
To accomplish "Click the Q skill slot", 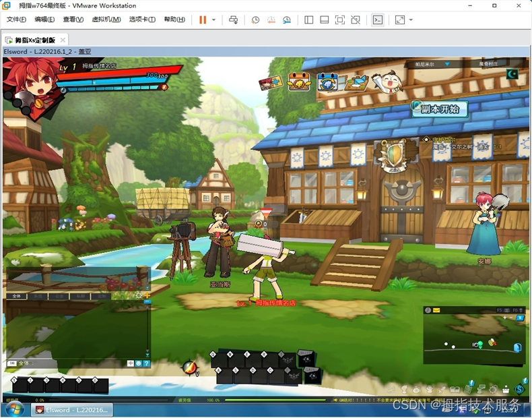I will click(x=219, y=360).
